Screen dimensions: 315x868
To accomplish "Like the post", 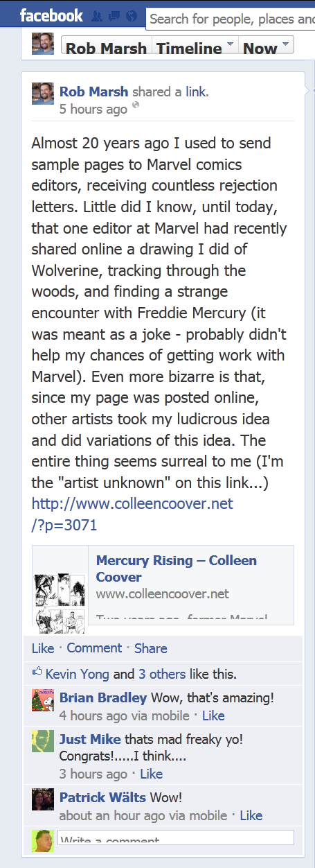I will pyautogui.click(x=43, y=648).
